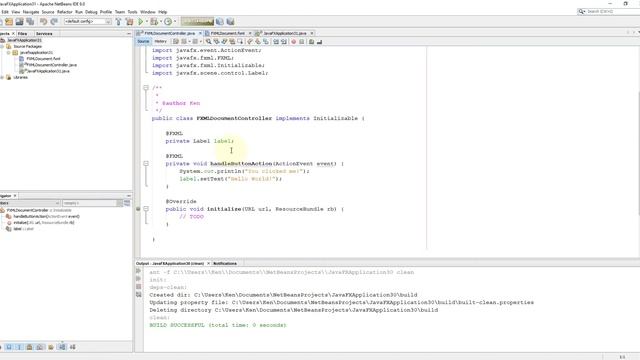Click the History view button

(x=160, y=42)
